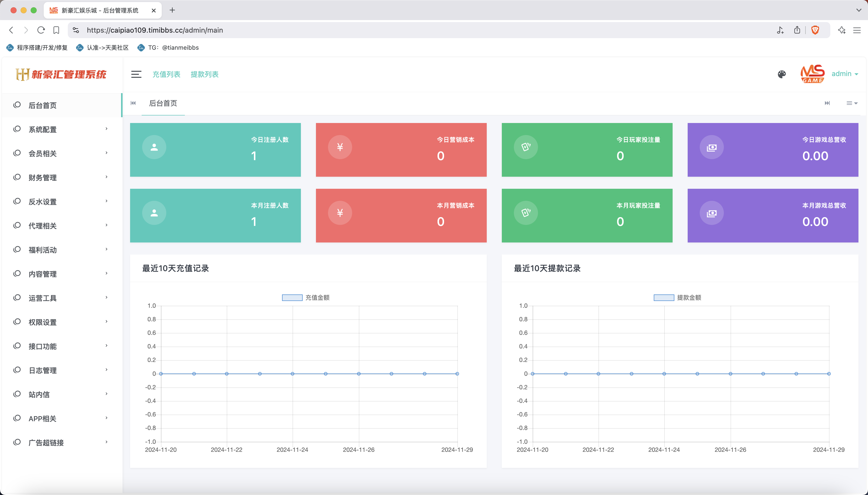Open the tab operations dropdown menu

(852, 103)
